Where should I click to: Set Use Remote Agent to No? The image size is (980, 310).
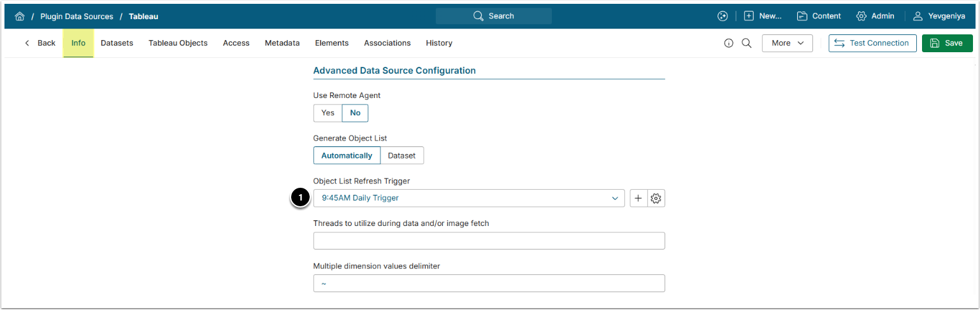pos(355,113)
